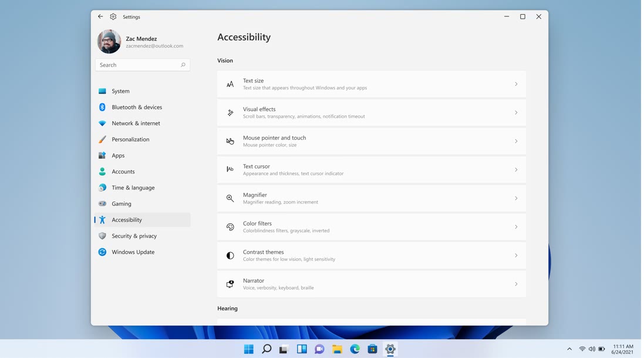Screen dimensions: 644x358
Task: Go to Accounts settings
Action: coord(143,171)
